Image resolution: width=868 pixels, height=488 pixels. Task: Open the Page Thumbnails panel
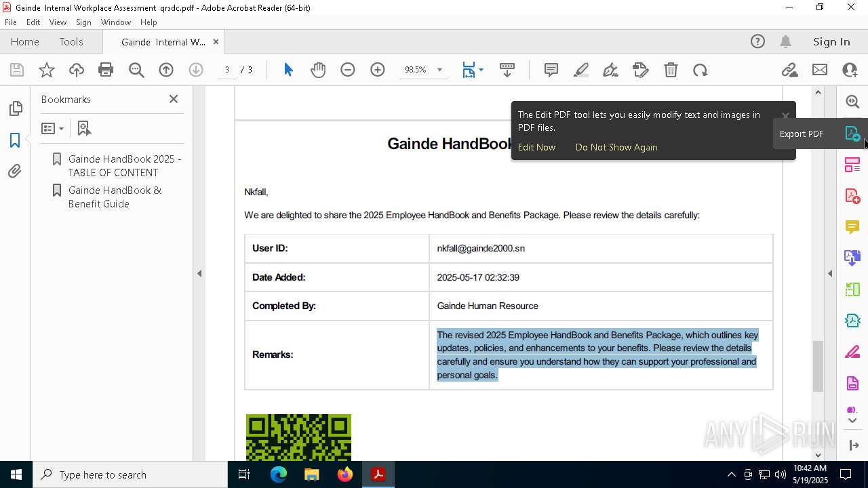coord(15,108)
